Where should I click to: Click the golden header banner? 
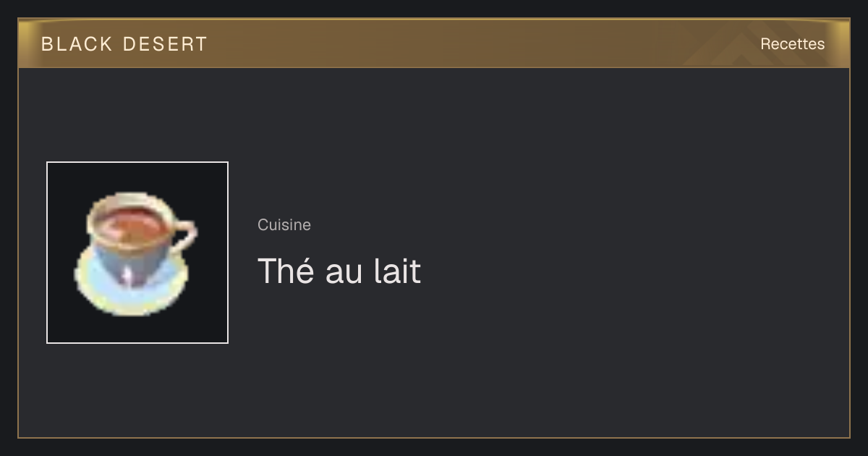coord(434,43)
